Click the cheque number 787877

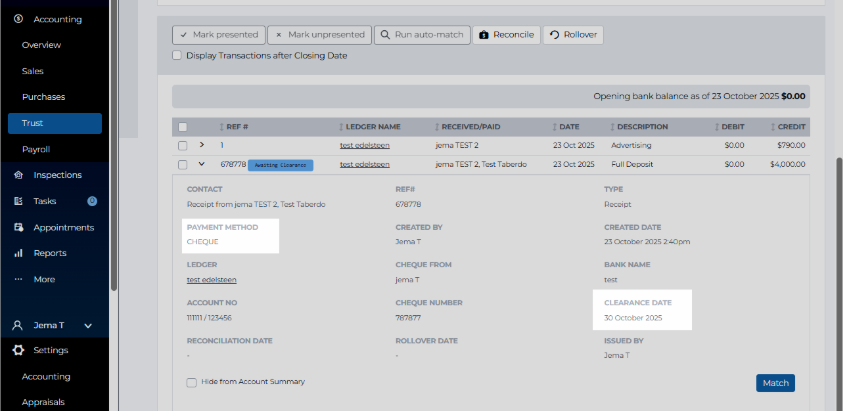408,318
